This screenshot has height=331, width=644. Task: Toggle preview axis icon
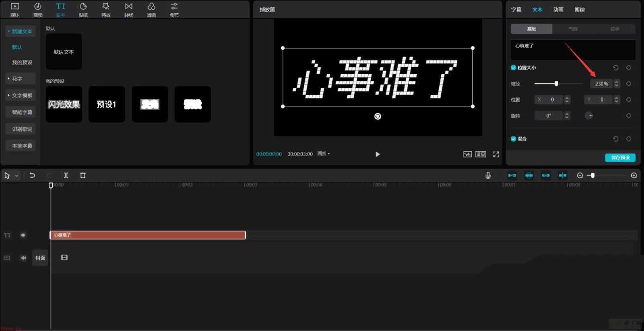pos(563,175)
